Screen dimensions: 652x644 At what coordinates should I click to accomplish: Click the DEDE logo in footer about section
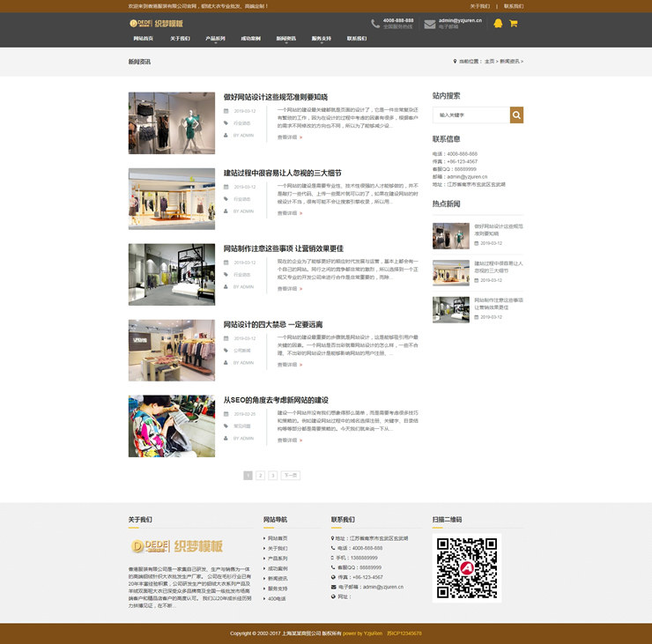[176, 545]
